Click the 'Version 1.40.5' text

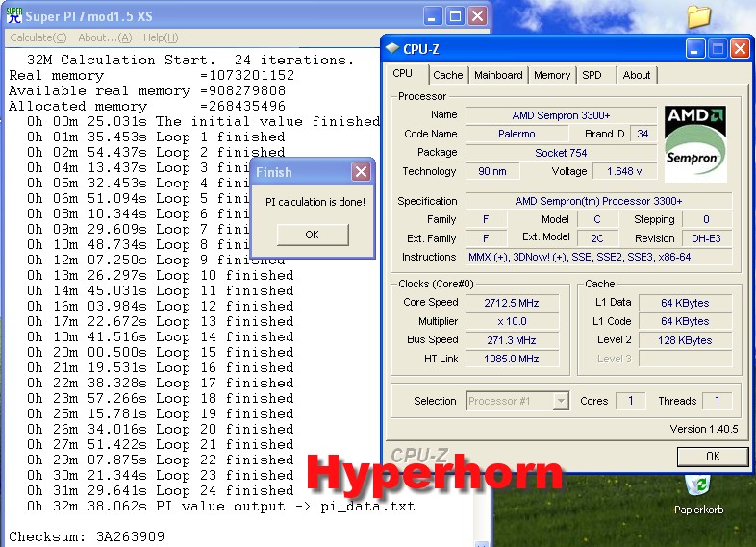(x=704, y=429)
